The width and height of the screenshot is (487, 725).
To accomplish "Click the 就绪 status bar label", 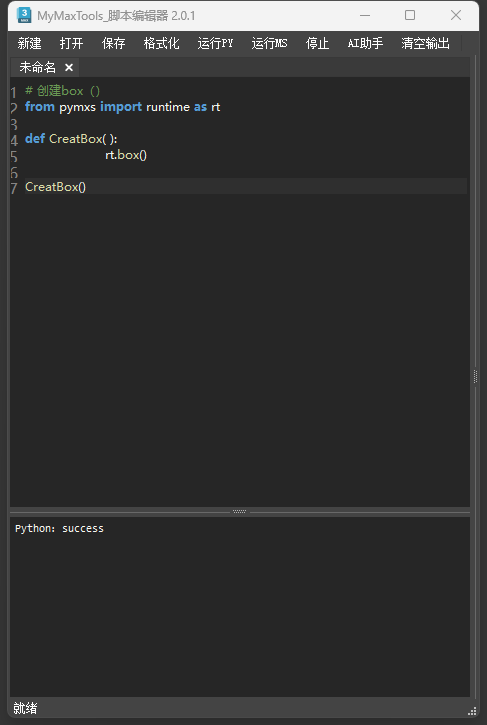I will click(x=25, y=708).
